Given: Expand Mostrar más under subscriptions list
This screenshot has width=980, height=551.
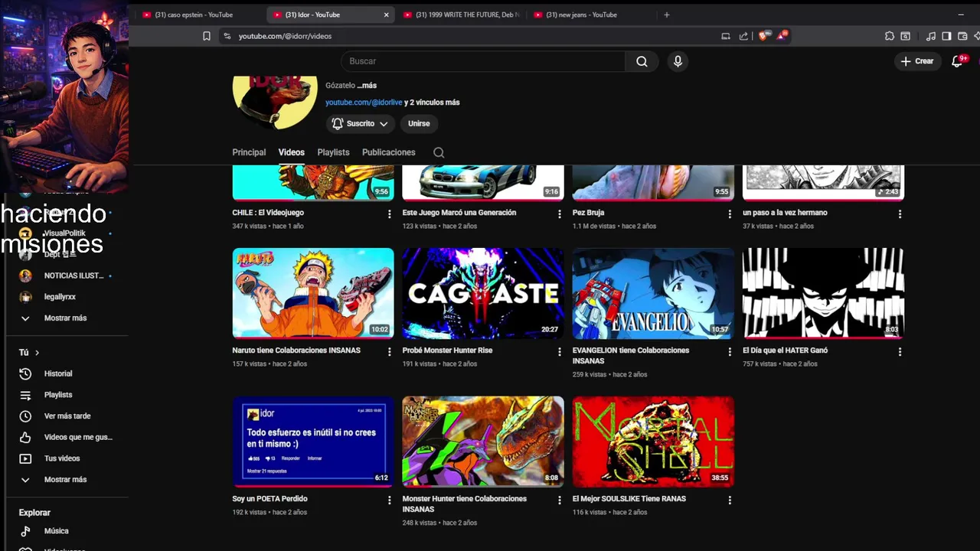Looking at the screenshot, I should point(66,318).
